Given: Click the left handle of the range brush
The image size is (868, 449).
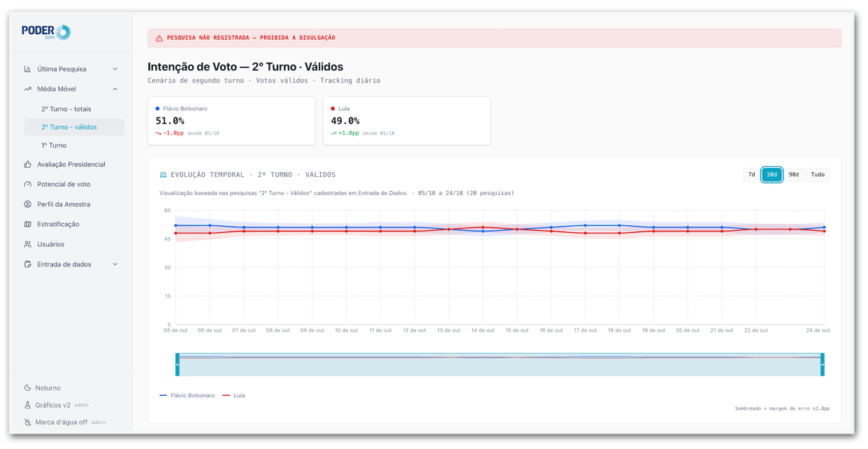Looking at the screenshot, I should [x=178, y=364].
